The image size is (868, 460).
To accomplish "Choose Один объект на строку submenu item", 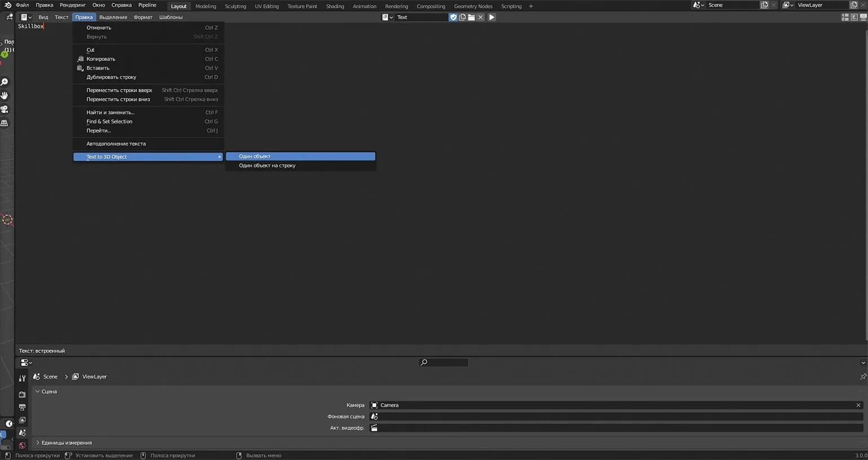I will click(x=267, y=166).
